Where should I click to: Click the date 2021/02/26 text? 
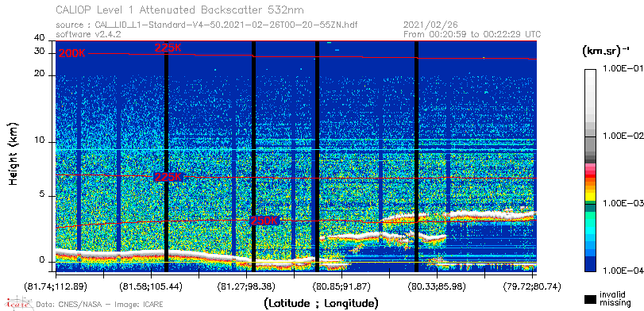click(x=430, y=25)
